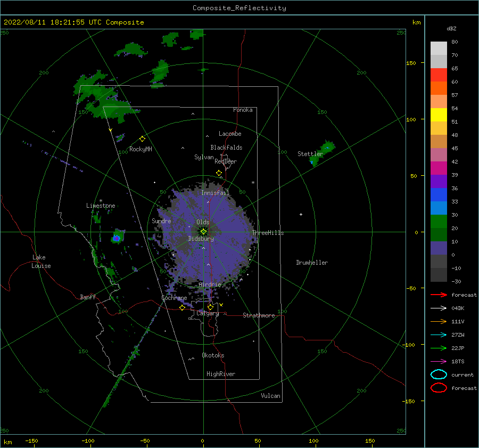Click the purple 0-10 dBZ swatch
Image resolution: width=479 pixels, height=448 pixels.
439,248
